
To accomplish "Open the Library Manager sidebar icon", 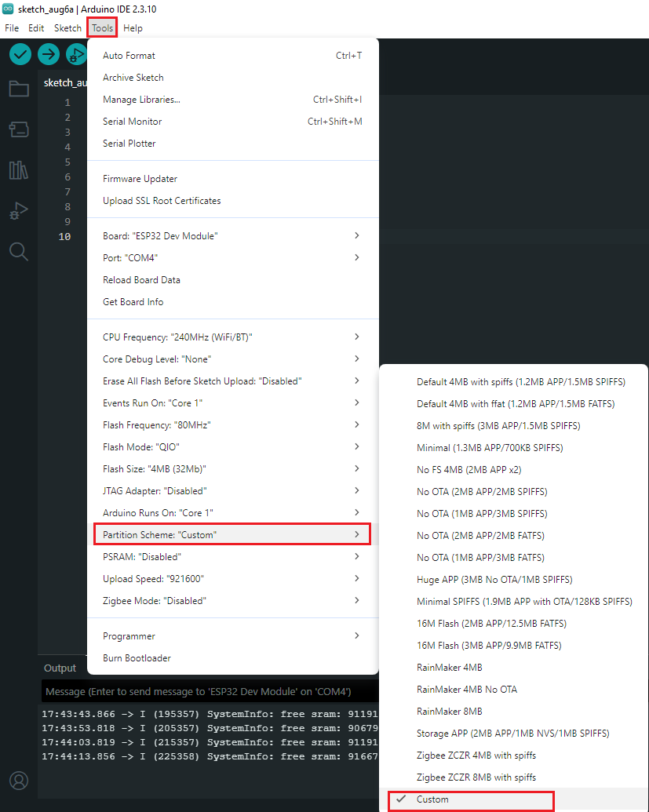I will (x=19, y=170).
